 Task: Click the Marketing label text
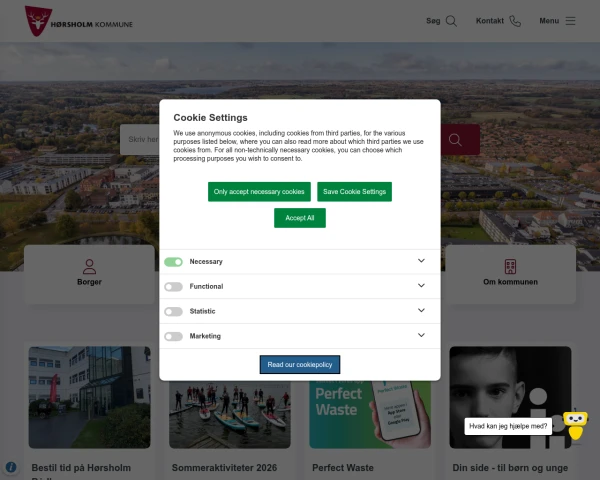(x=205, y=336)
